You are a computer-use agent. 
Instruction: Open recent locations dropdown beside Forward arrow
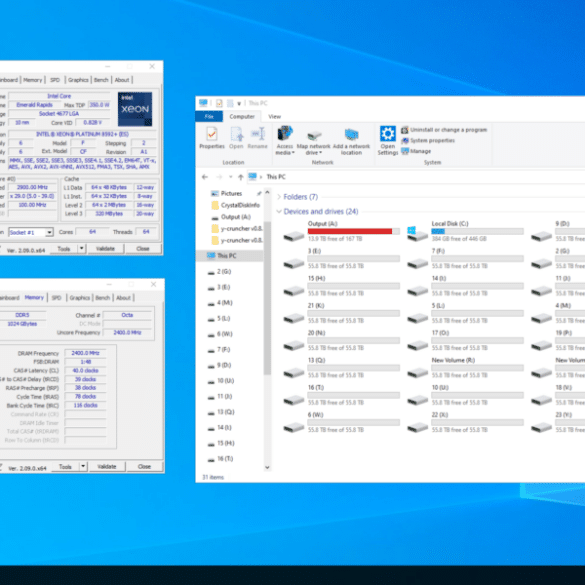(x=231, y=177)
